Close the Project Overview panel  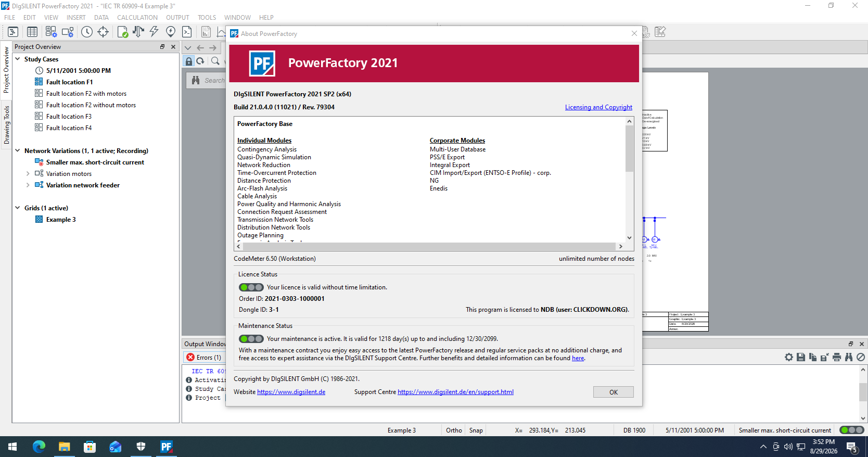tap(173, 46)
